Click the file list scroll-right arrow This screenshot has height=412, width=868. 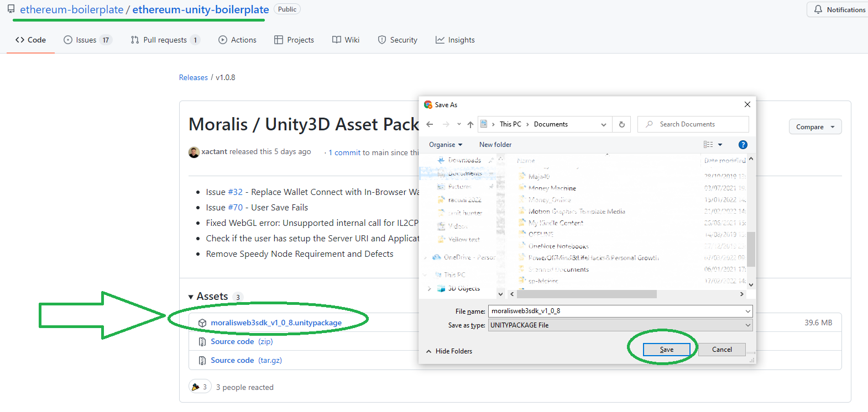(x=741, y=294)
